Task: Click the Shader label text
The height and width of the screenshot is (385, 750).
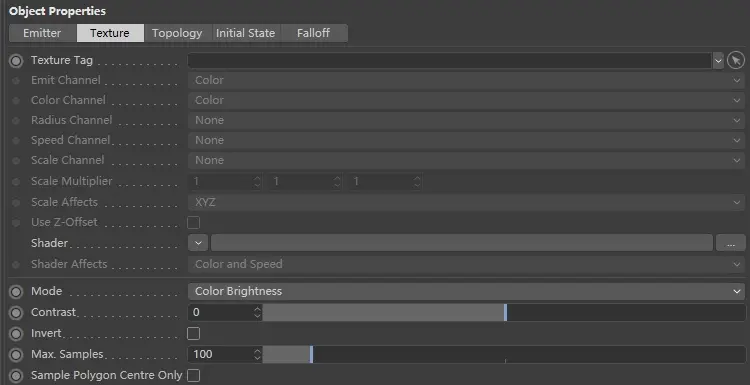Action: 49,243
